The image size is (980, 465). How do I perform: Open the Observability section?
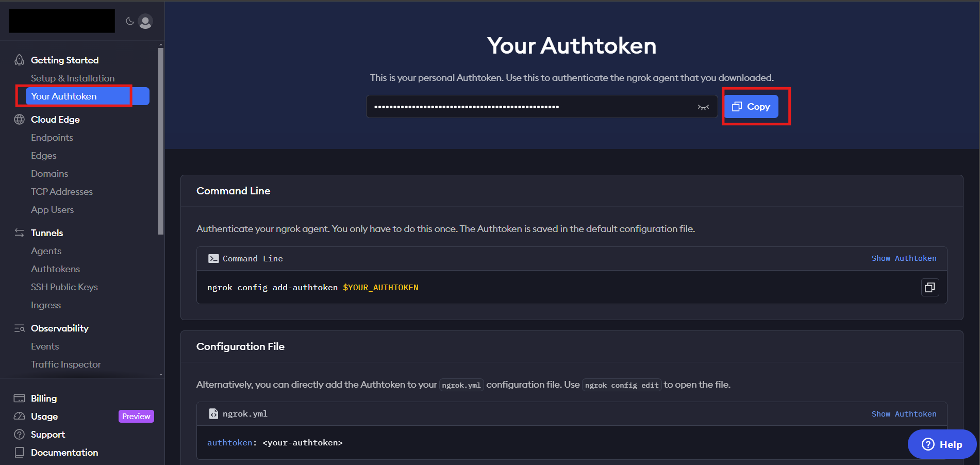click(x=60, y=328)
